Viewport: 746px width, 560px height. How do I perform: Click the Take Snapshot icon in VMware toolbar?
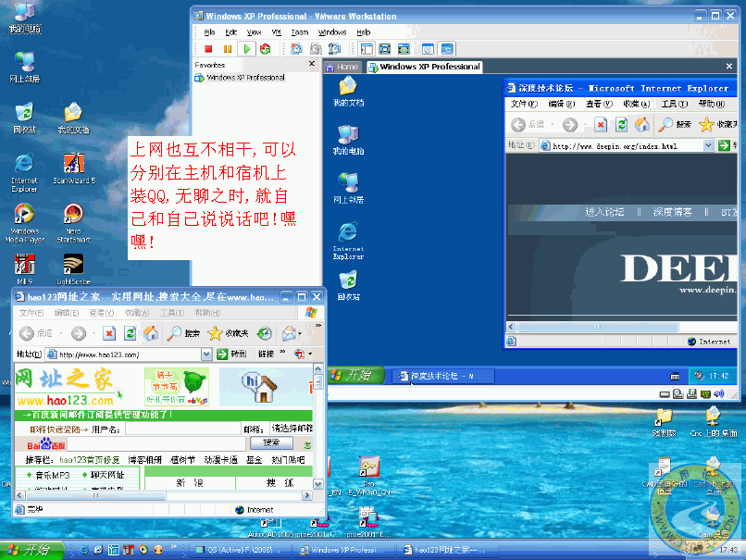click(297, 49)
